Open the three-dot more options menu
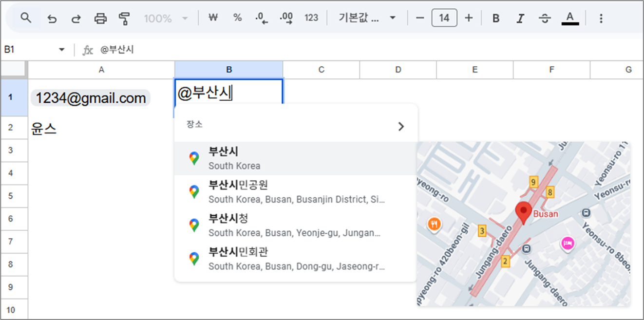Screen dimensions: 644x320 (x=601, y=19)
